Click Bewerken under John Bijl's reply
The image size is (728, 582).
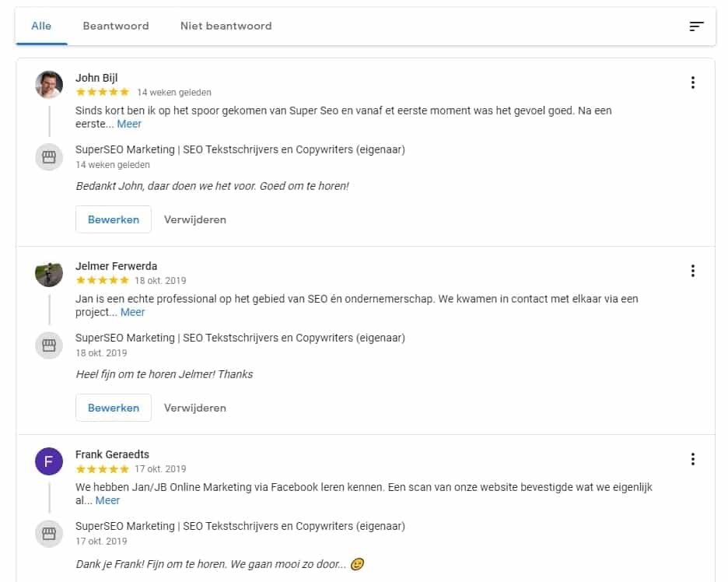point(113,219)
